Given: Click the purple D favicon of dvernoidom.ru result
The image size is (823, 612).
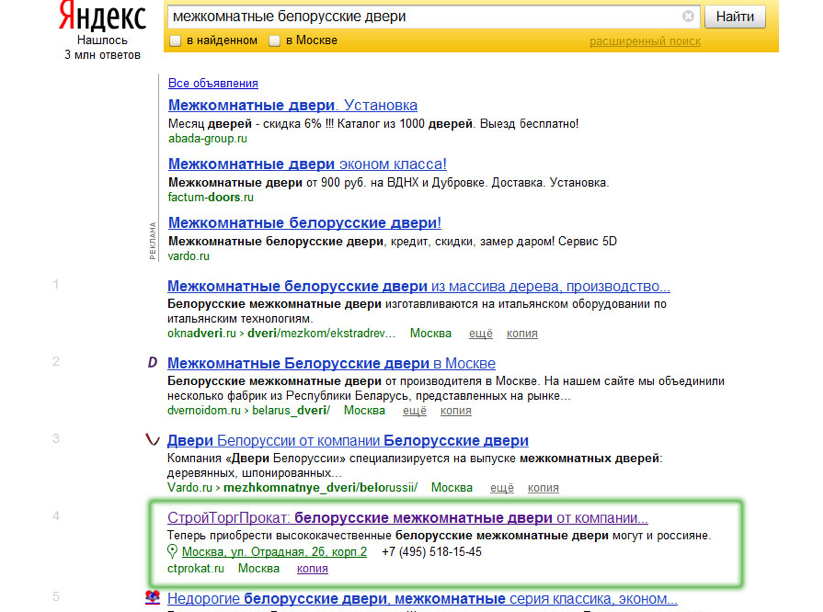Looking at the screenshot, I should click(x=151, y=363).
